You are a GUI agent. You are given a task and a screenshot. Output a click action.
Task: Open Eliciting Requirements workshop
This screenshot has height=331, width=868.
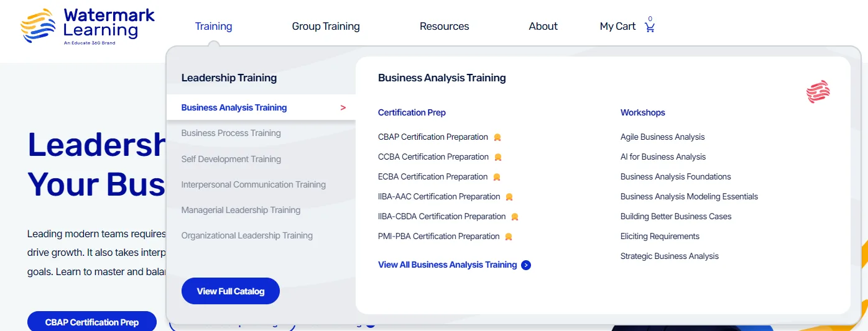(660, 236)
